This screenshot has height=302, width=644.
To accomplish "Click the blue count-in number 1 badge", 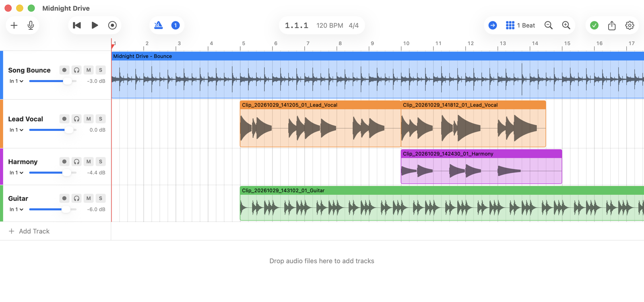I will [x=175, y=25].
